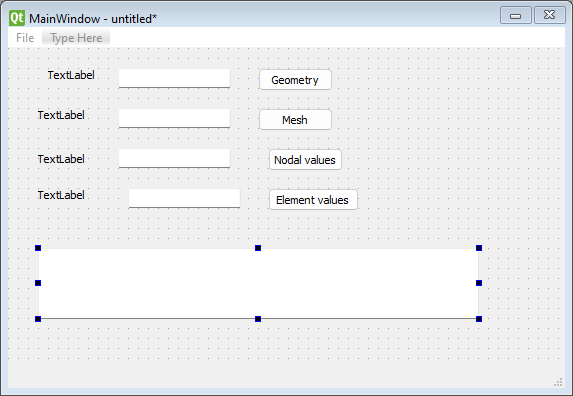Focus the input field beside Element values
This screenshot has width=573, height=396.
(x=185, y=198)
